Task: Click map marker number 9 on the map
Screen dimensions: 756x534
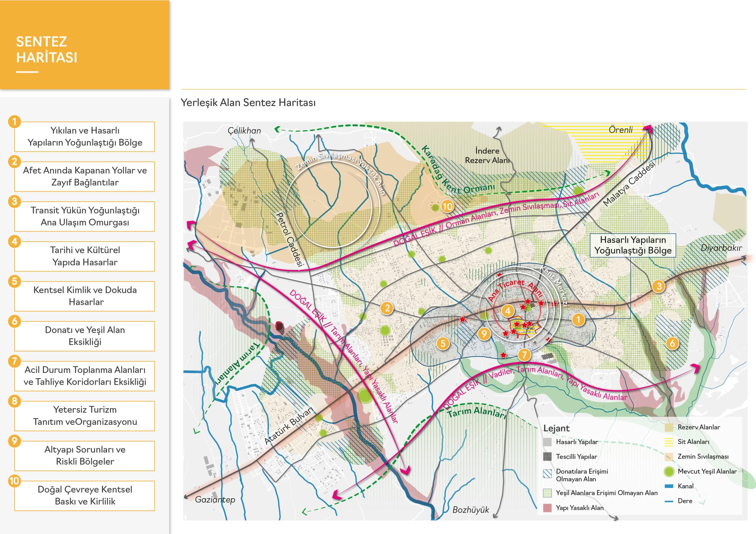Action: [x=484, y=334]
